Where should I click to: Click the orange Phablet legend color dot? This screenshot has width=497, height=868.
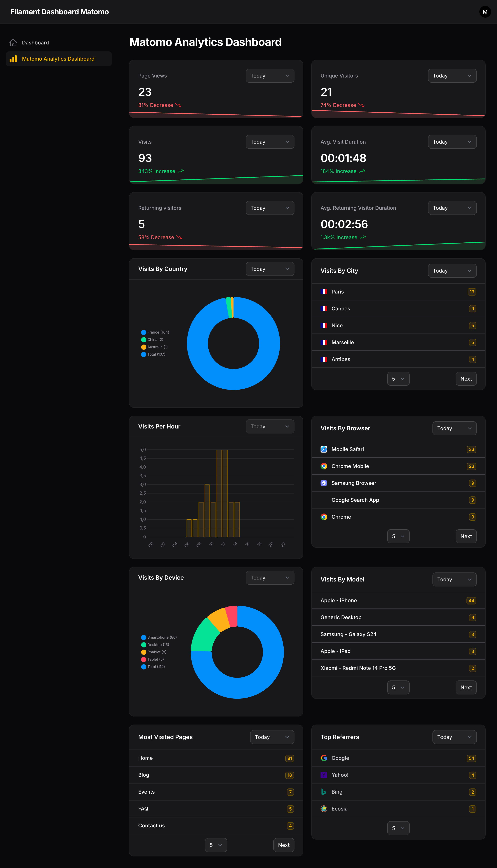144,652
